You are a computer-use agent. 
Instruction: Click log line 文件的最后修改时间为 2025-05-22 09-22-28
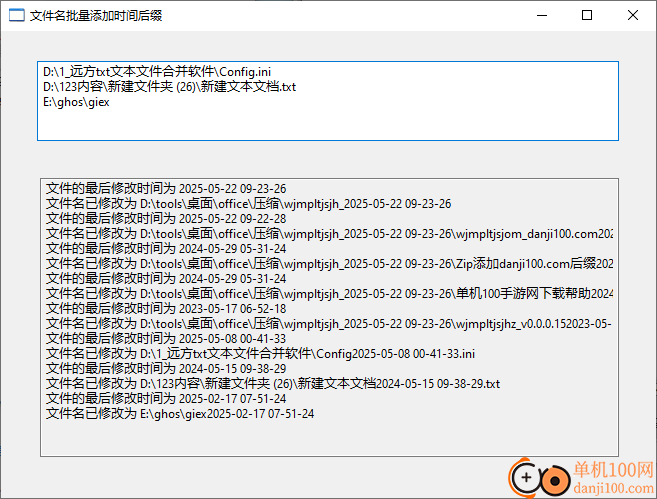[x=166, y=218]
